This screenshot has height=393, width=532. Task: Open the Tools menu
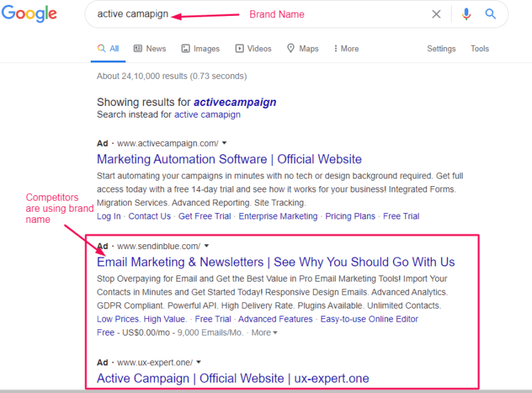(x=480, y=48)
